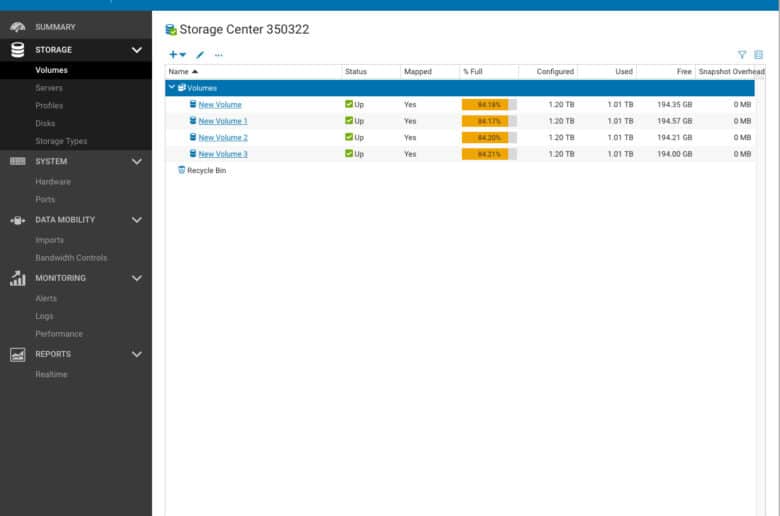The width and height of the screenshot is (780, 516).
Task: Open Bandwidth Controls in sidebar
Action: [71, 258]
